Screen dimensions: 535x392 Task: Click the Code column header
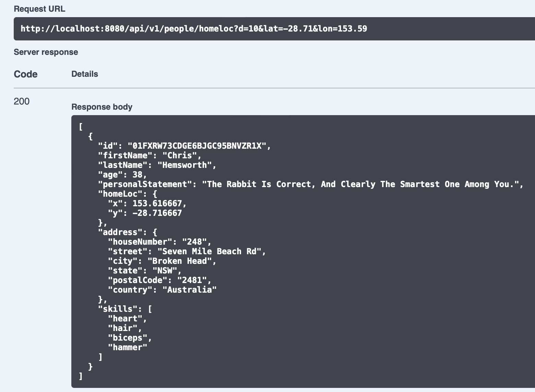[x=26, y=74]
